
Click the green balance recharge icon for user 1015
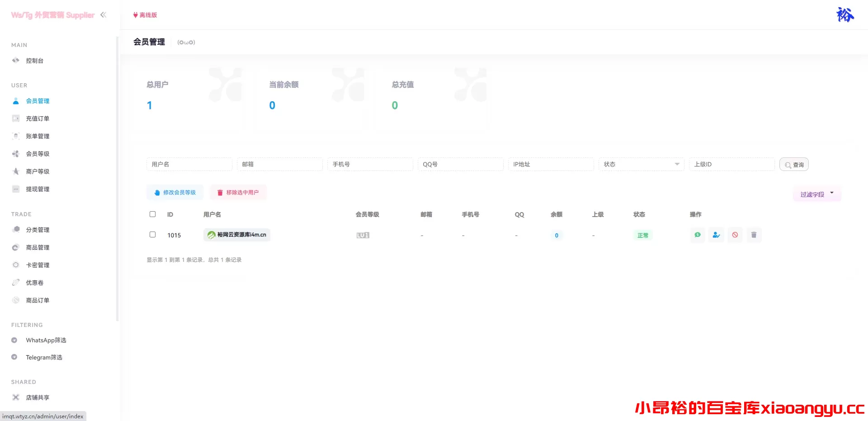coord(698,235)
